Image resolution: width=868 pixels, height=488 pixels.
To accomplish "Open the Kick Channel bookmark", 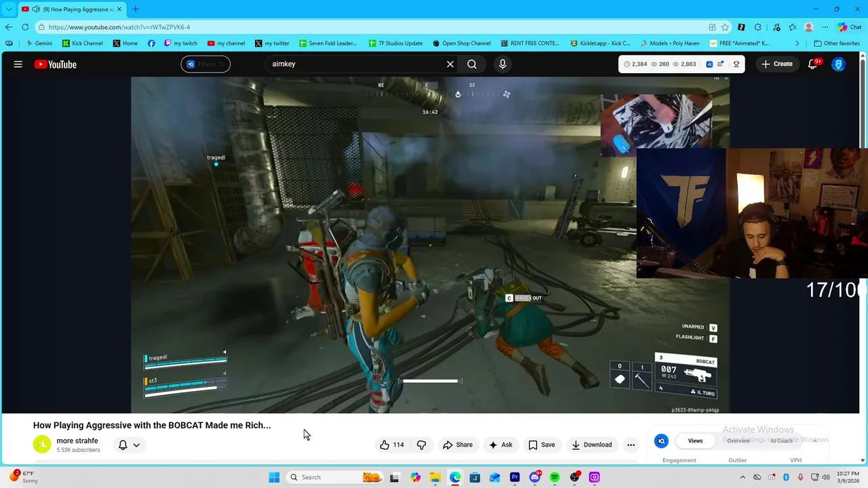I will click(83, 43).
